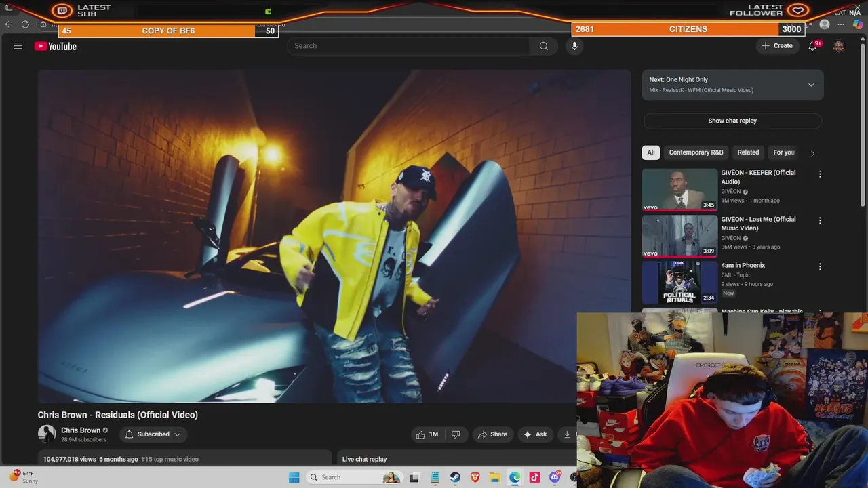Select the Related filter chip
This screenshot has height=488, width=868.
point(748,152)
